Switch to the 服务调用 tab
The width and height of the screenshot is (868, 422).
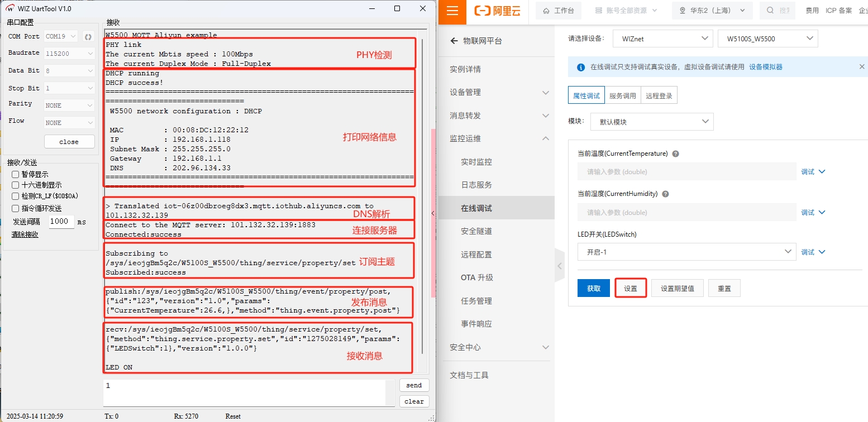click(x=622, y=95)
